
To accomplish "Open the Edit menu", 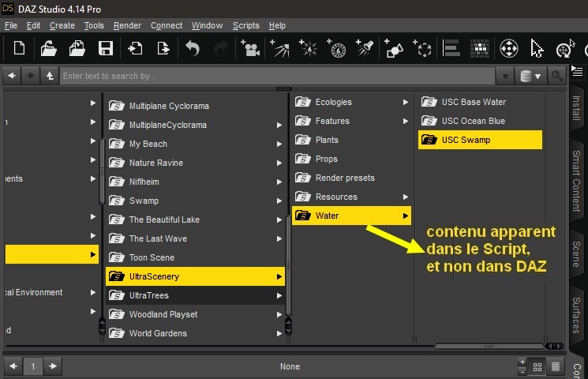I will click(x=33, y=25).
